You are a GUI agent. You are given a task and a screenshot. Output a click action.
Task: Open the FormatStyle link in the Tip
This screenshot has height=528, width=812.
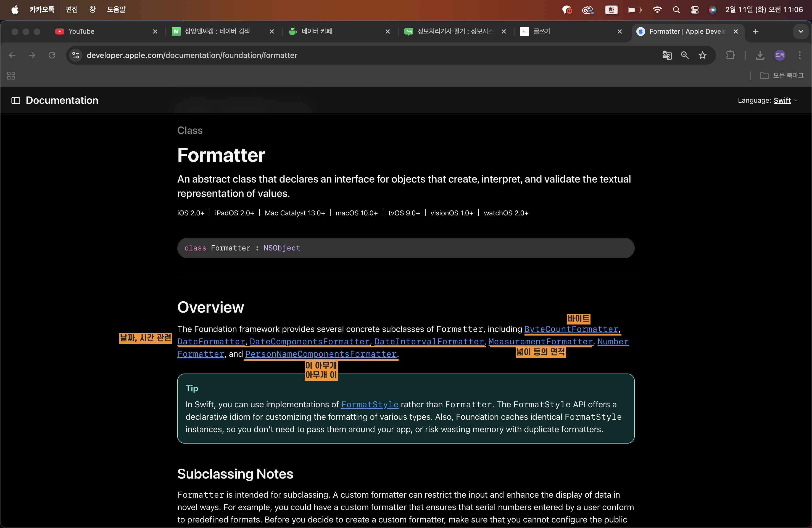(370, 405)
